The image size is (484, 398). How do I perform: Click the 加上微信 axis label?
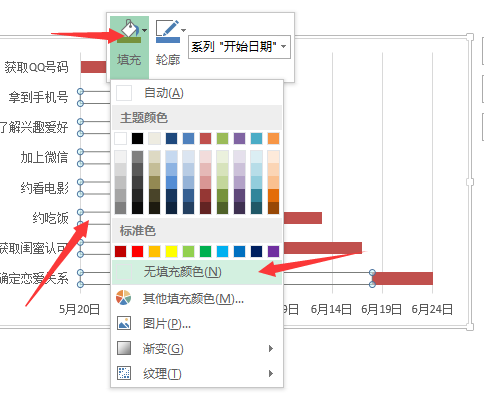44,157
